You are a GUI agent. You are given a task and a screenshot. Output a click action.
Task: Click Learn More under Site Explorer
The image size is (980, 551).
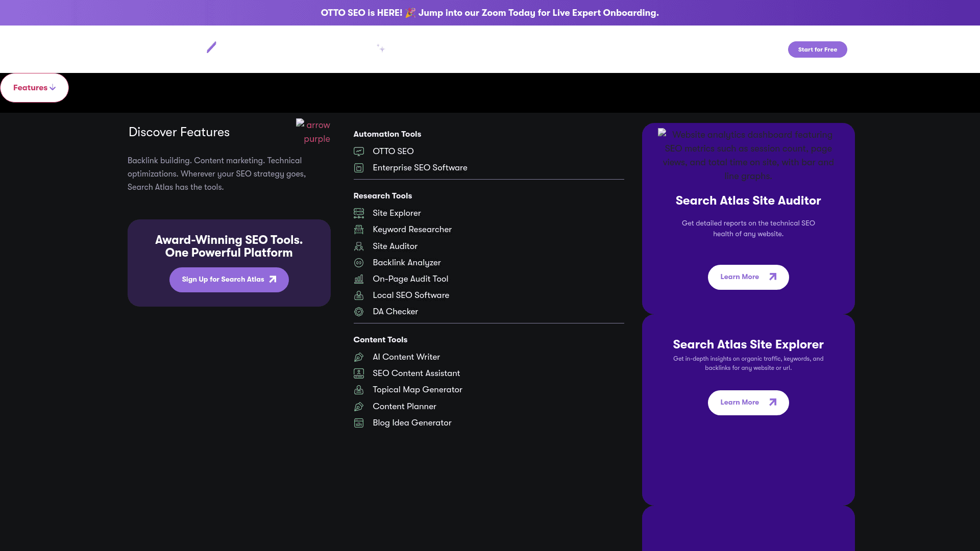click(748, 403)
